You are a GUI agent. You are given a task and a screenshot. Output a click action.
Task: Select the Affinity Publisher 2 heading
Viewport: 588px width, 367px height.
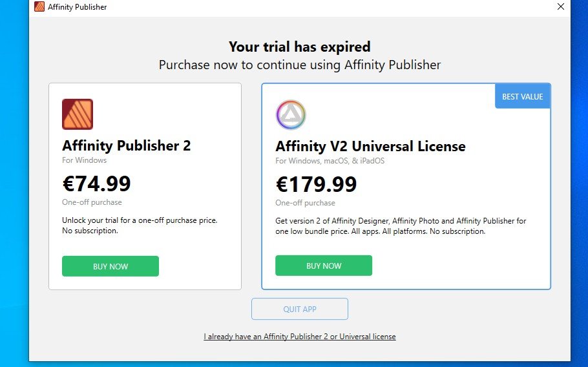(x=127, y=145)
